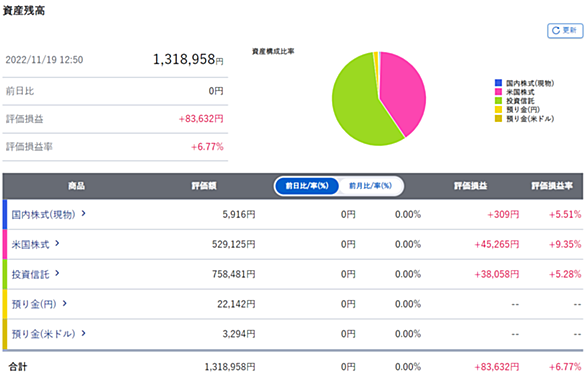This screenshot has height=380, width=586.
Task: Open the 預り金(円) link
Action: 34,304
